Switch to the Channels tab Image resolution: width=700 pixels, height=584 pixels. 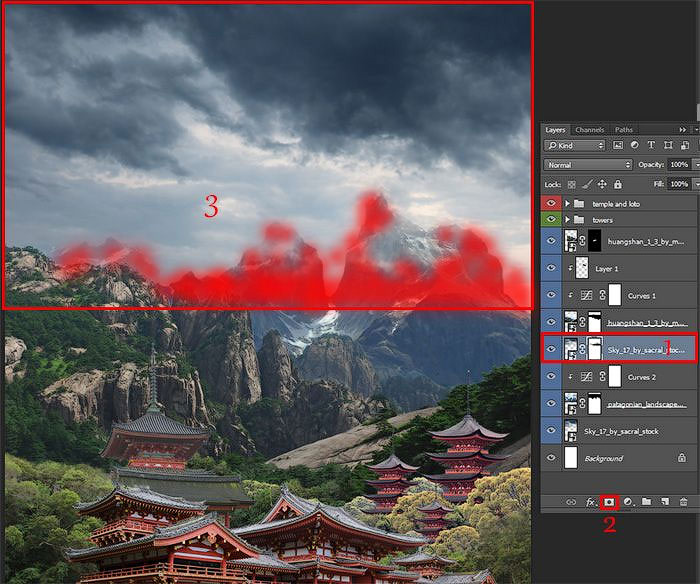click(x=590, y=129)
